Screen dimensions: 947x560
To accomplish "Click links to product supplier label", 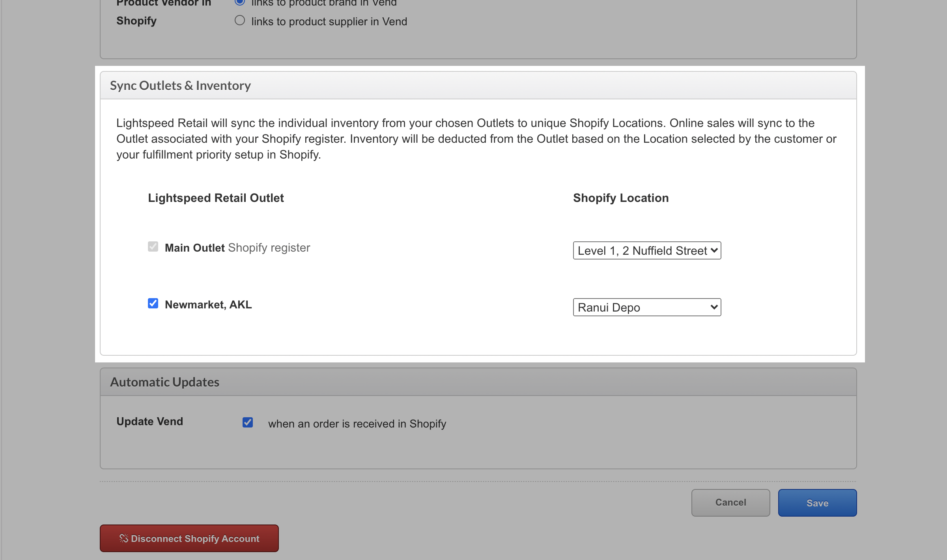I will point(329,22).
